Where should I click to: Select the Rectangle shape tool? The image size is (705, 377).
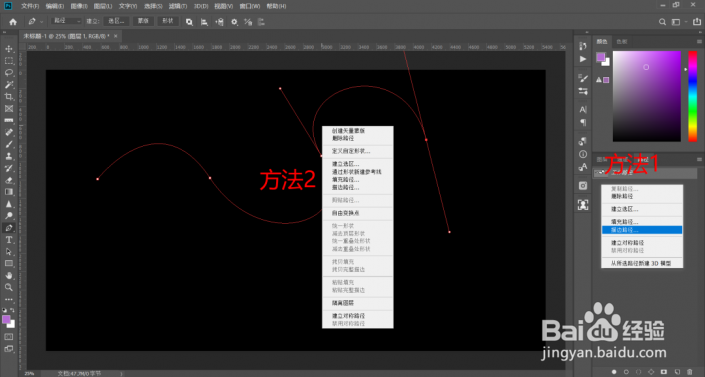pyautogui.click(x=9, y=264)
